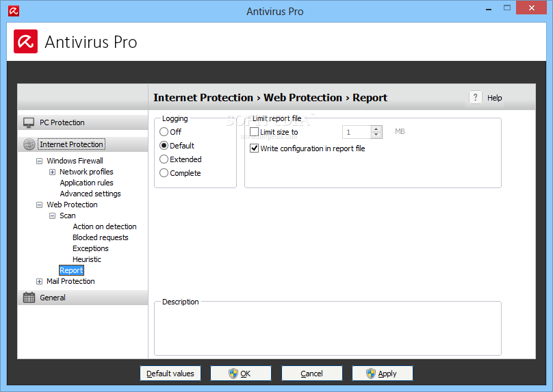The height and width of the screenshot is (392, 553).
Task: Decrease the report size limit value
Action: pos(376,135)
